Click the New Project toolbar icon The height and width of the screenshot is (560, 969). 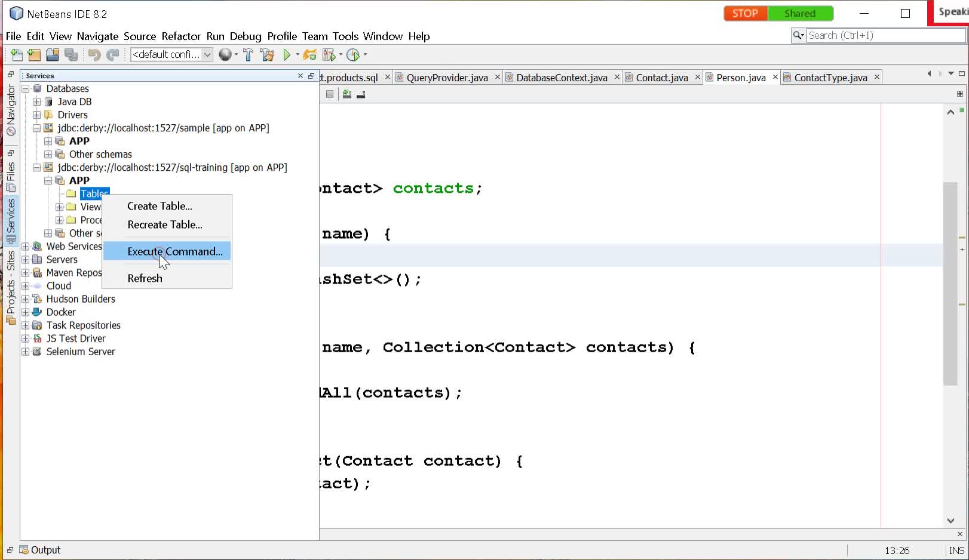tap(35, 55)
